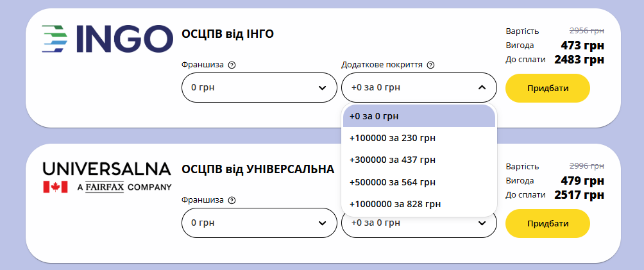Collapse the INGO Додаткове покриття dropdown

pos(419,87)
